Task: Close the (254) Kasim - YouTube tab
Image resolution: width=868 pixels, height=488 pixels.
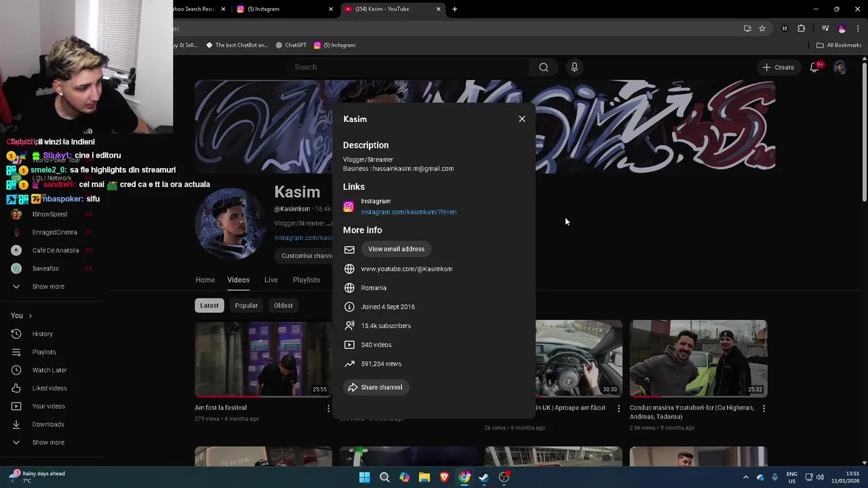Action: [438, 9]
